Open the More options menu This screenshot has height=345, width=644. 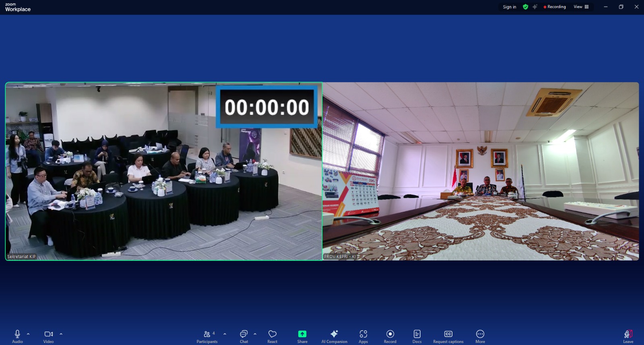[480, 336]
